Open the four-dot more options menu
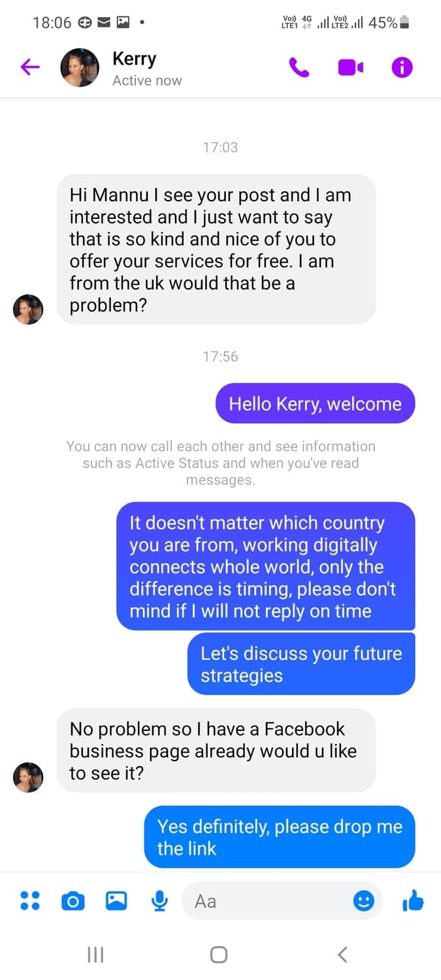This screenshot has width=441, height=980. (30, 901)
